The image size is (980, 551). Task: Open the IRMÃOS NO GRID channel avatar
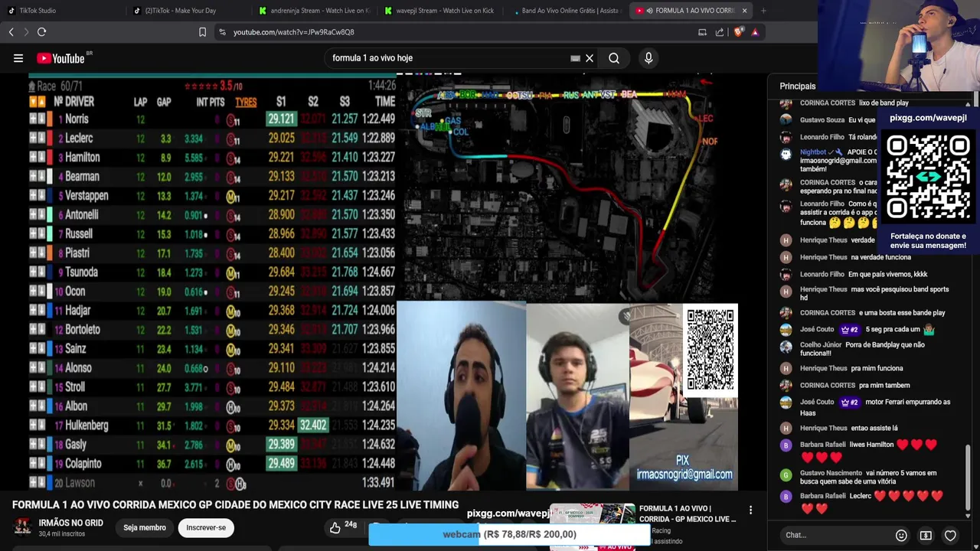tap(23, 527)
